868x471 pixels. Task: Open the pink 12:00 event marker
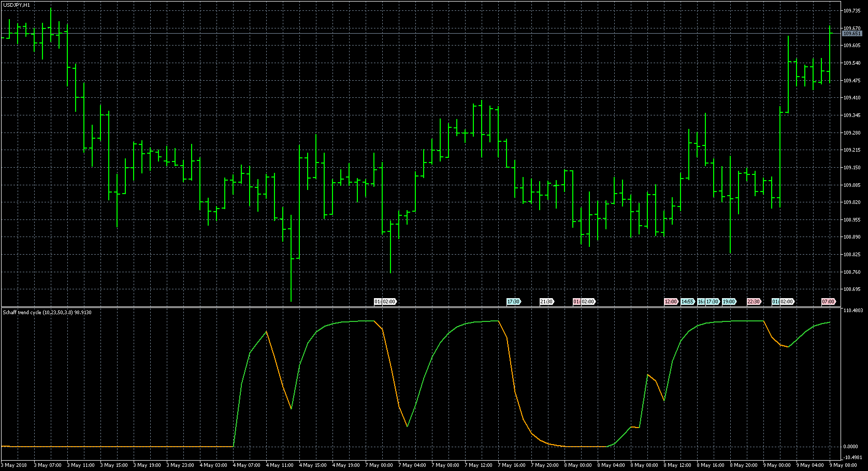[x=671, y=302]
